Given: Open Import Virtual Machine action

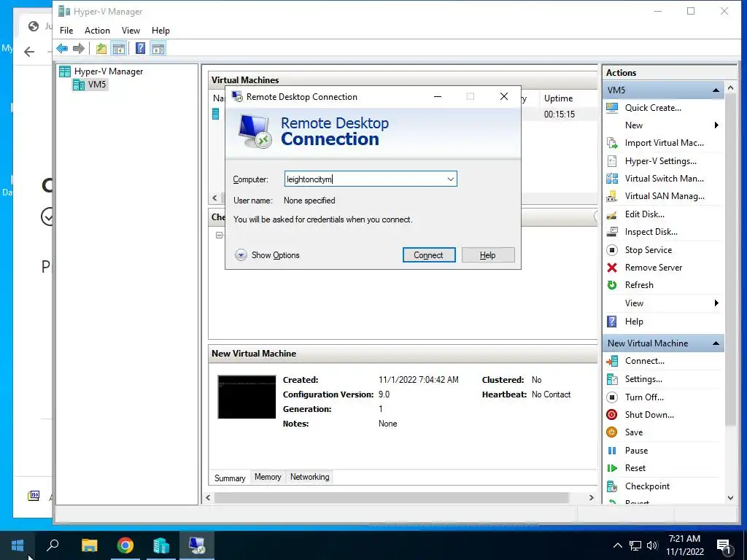Looking at the screenshot, I should [x=664, y=143].
